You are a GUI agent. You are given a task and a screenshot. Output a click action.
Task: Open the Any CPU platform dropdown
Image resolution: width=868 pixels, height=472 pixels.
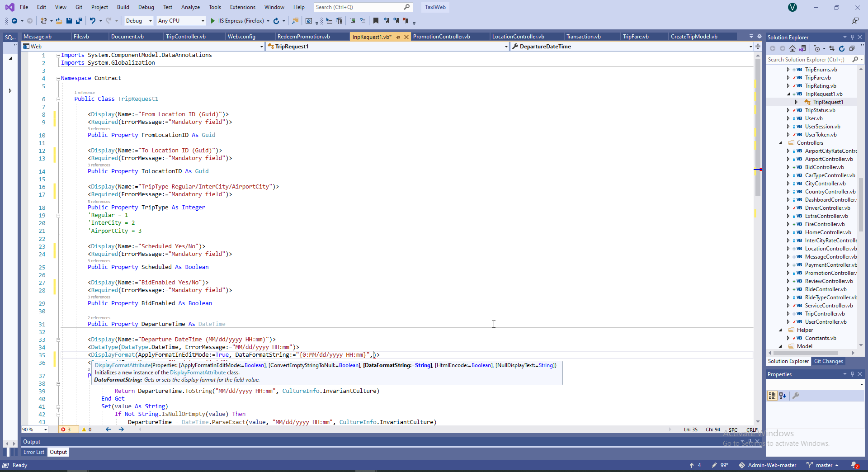(x=181, y=21)
